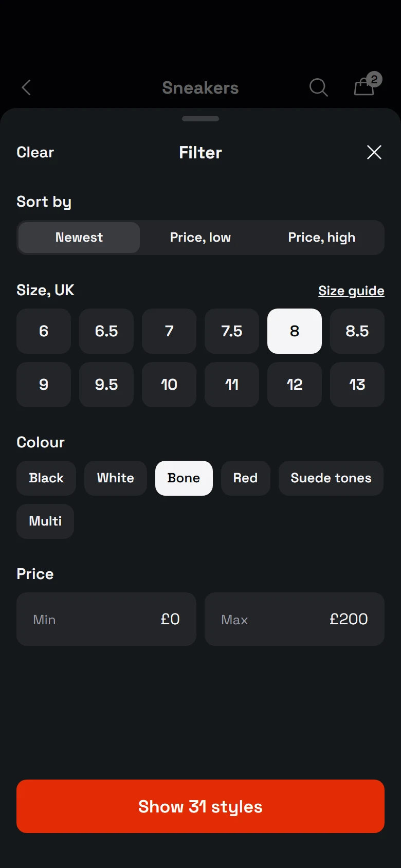Sort by Newest
The image size is (401, 868).
click(x=79, y=238)
